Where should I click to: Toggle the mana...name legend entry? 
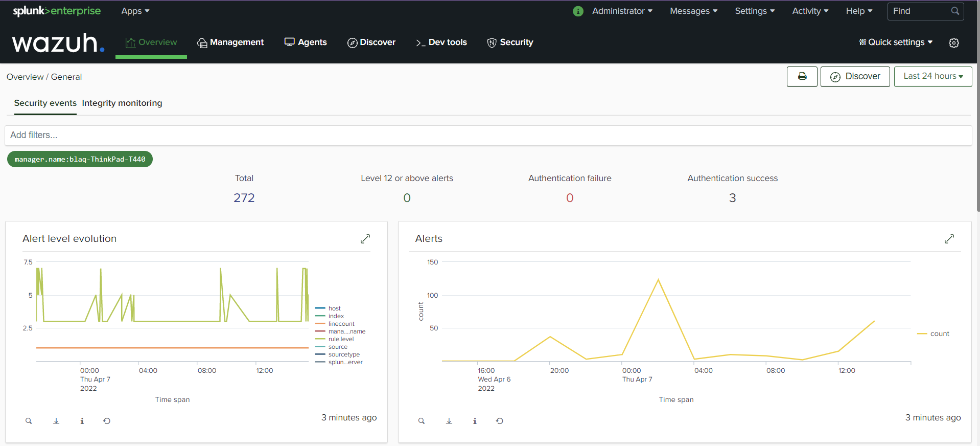pyautogui.click(x=340, y=331)
